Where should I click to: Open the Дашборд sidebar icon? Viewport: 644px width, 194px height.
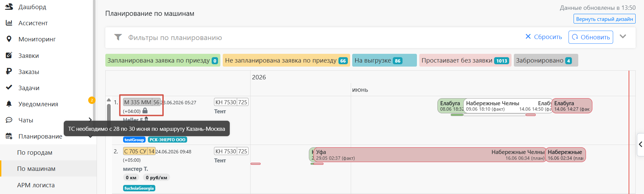click(9, 7)
